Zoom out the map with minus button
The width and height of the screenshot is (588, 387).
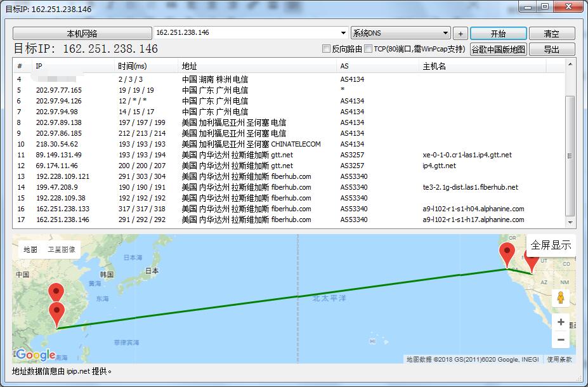click(560, 340)
